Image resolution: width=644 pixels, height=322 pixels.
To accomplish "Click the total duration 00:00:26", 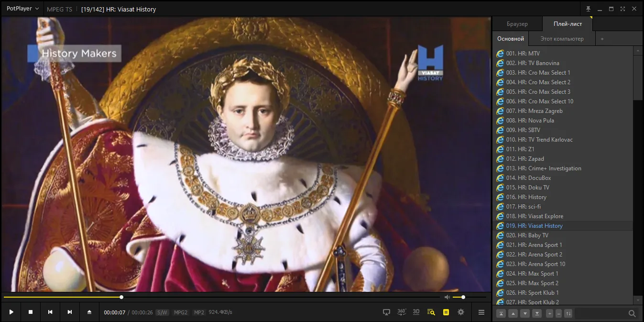I will click(142, 312).
